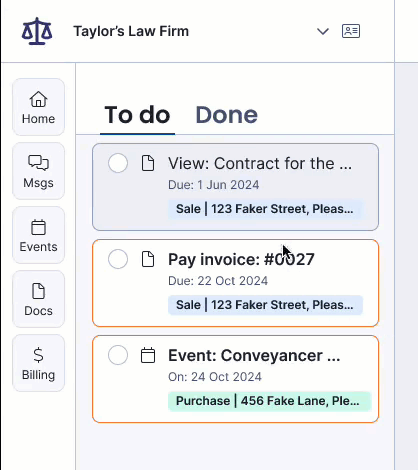Open Events calendar sidebar icon
This screenshot has width=418, height=470.
point(38,228)
